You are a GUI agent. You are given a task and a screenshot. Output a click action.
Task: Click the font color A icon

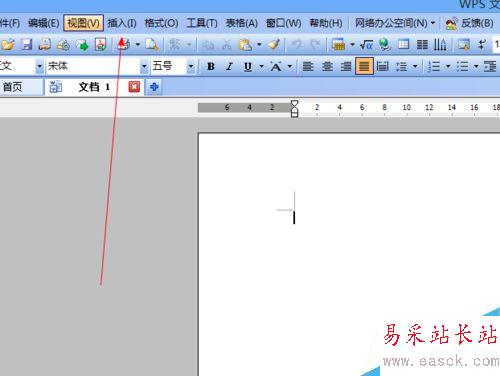click(x=276, y=66)
